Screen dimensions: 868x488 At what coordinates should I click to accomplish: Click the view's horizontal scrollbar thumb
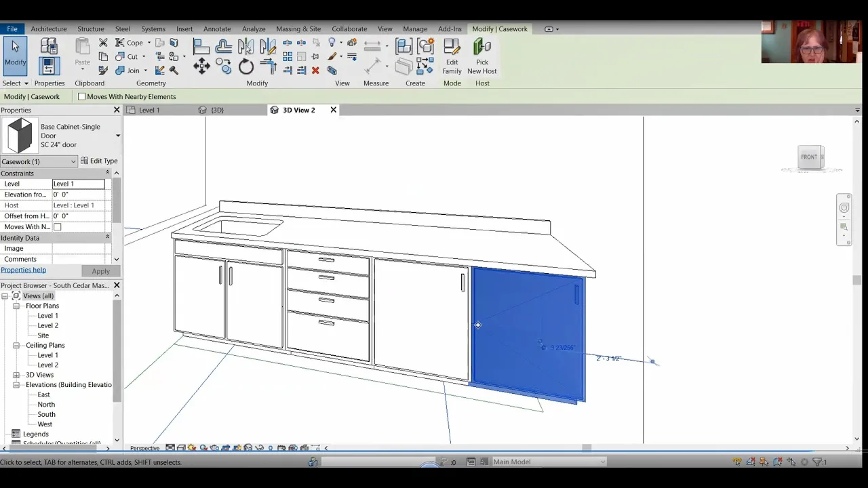(587, 448)
